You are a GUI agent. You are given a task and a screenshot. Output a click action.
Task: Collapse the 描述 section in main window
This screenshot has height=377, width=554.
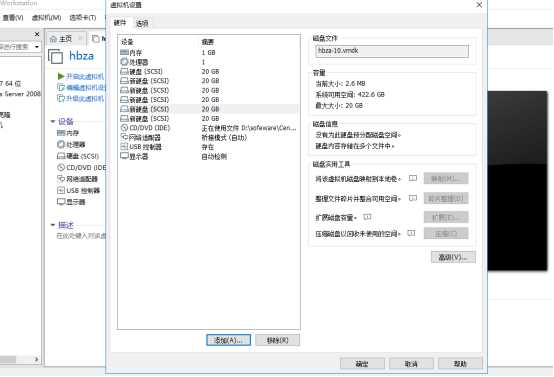coord(53,225)
